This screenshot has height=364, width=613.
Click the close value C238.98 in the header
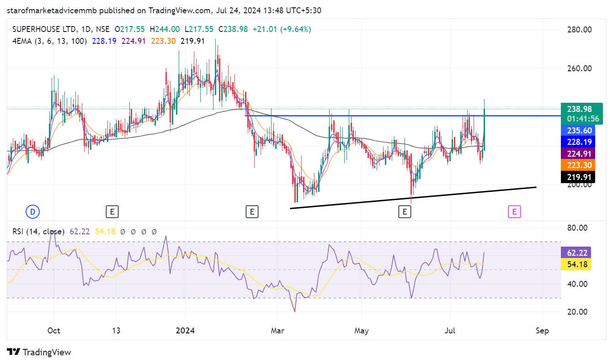click(233, 29)
